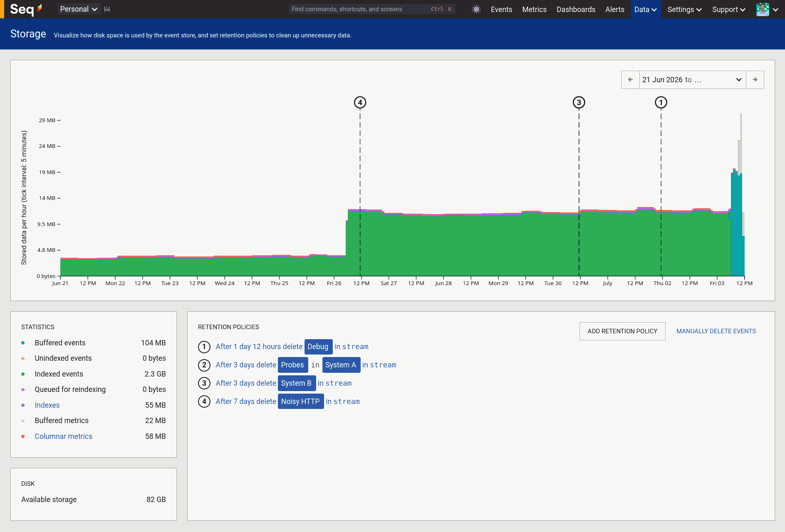The height and width of the screenshot is (532, 785).
Task: Click the circled 3 beside System B policy
Action: [x=204, y=383]
